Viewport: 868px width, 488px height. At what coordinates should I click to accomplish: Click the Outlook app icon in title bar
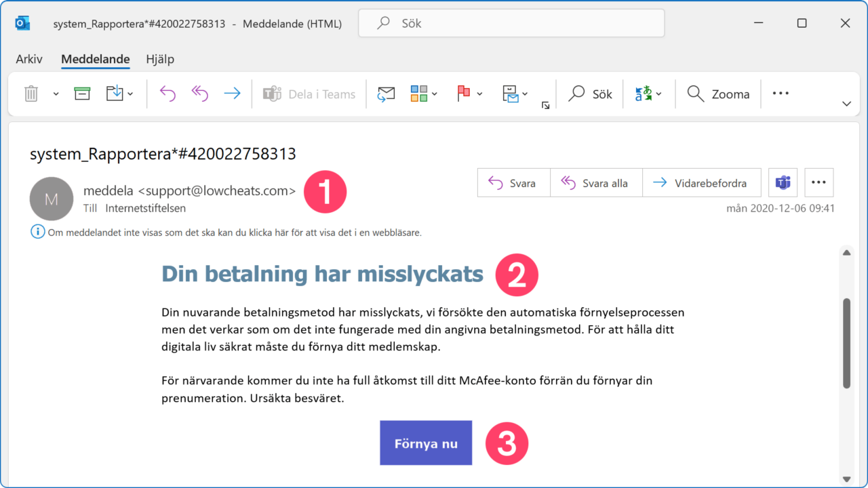pyautogui.click(x=23, y=24)
